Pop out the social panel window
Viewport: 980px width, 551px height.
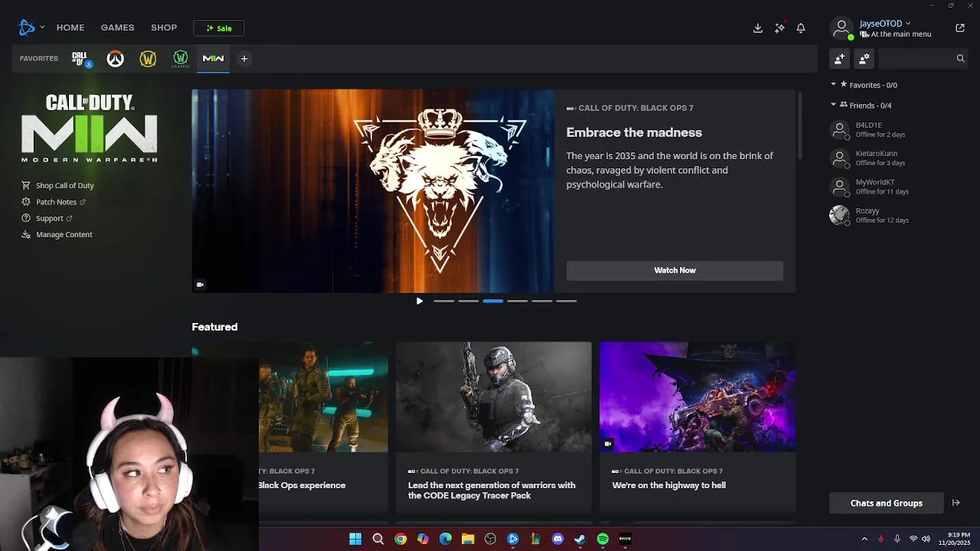pyautogui.click(x=960, y=28)
